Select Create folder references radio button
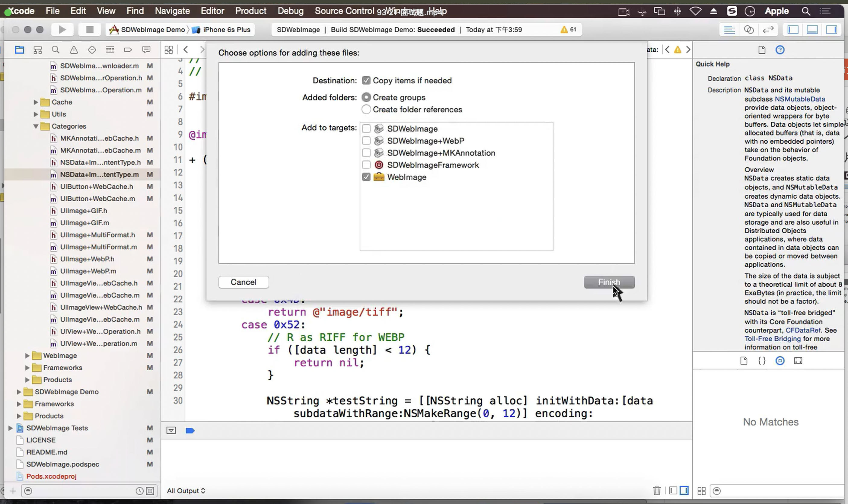The height and width of the screenshot is (504, 848). click(x=366, y=109)
